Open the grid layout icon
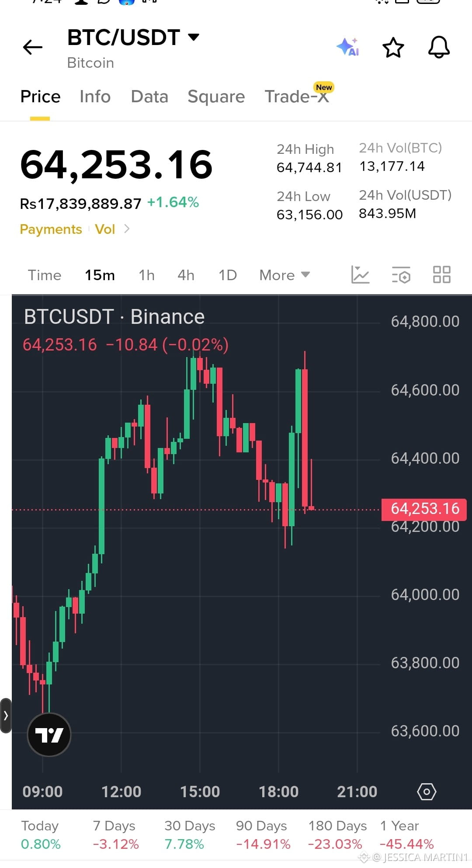This screenshot has height=868, width=472. click(x=441, y=275)
